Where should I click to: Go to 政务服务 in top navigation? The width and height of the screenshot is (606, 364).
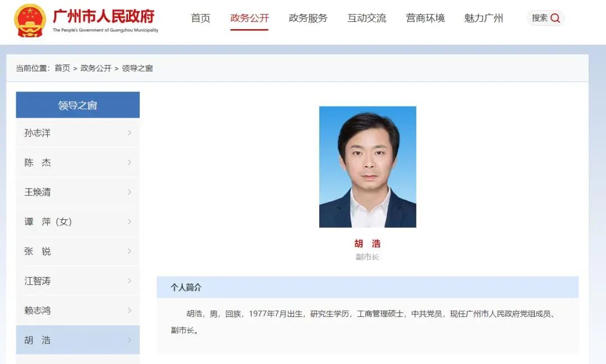click(308, 18)
